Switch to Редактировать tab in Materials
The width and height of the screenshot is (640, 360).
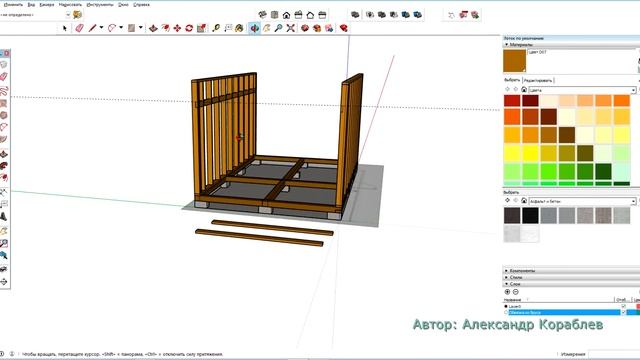pos(538,80)
